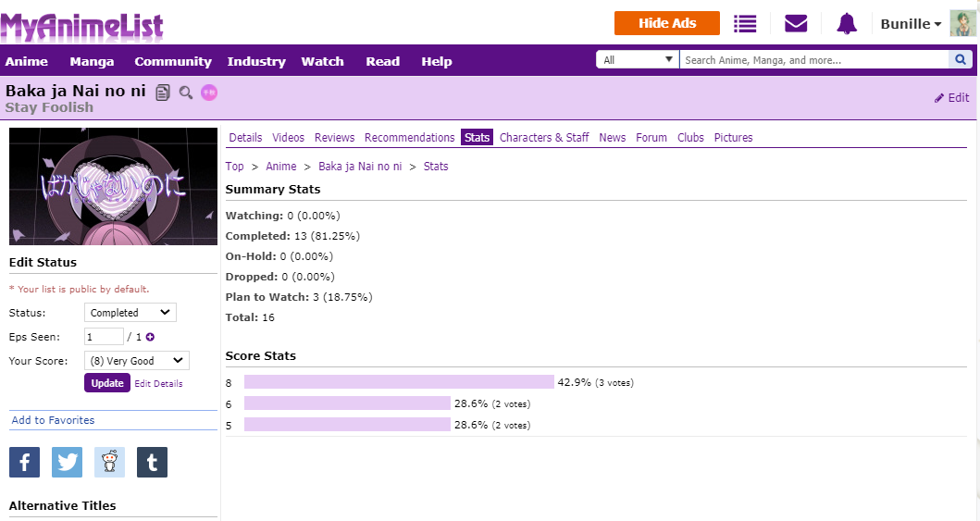980x521 pixels.
Task: Open the Status dropdown showing Completed
Action: [130, 313]
